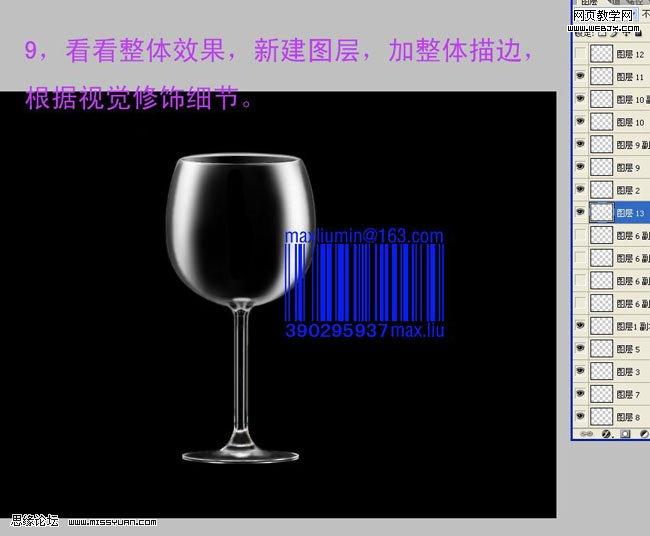Open the add layer style (fx) button

(x=606, y=434)
